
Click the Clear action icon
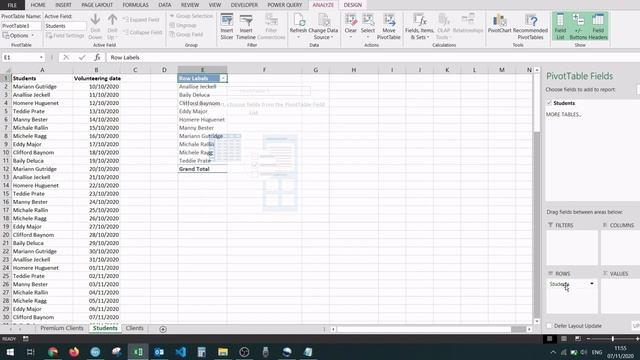[x=351, y=26]
